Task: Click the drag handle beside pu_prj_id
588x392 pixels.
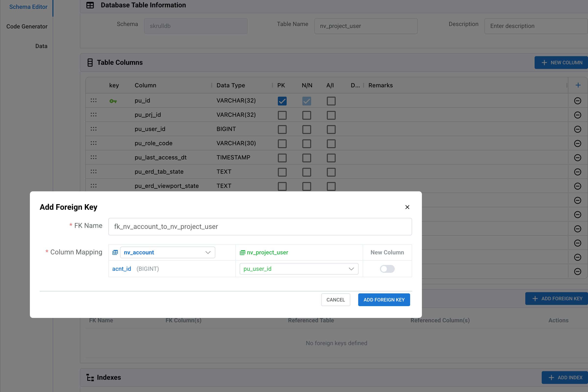Action: [x=93, y=115]
